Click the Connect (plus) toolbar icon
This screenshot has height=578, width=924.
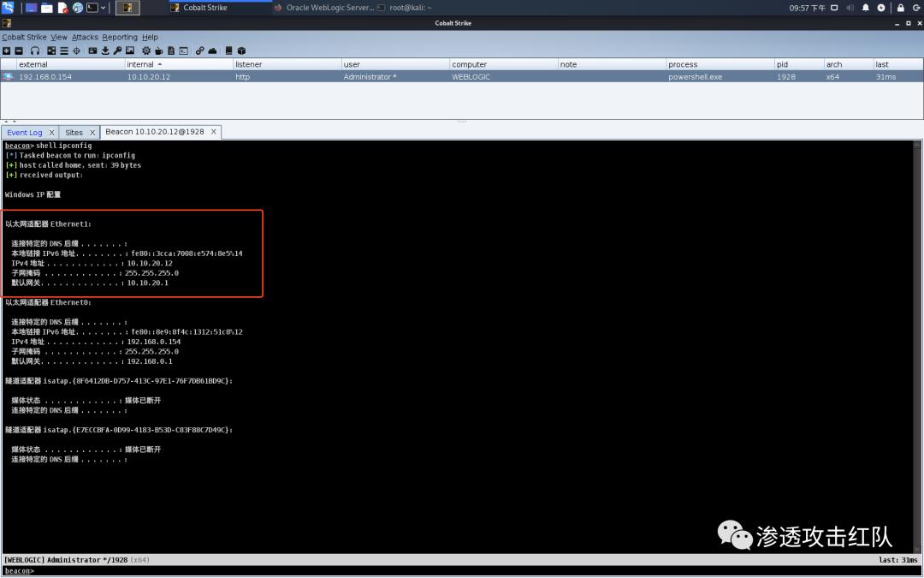click(7, 51)
